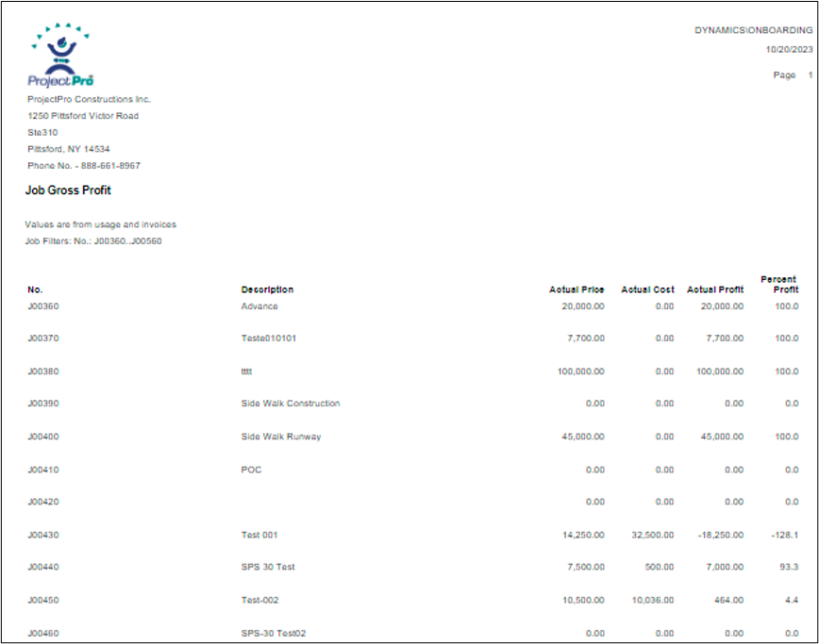Click the Percent Profit column header
Screen dimensions: 819x644
[x=778, y=284]
